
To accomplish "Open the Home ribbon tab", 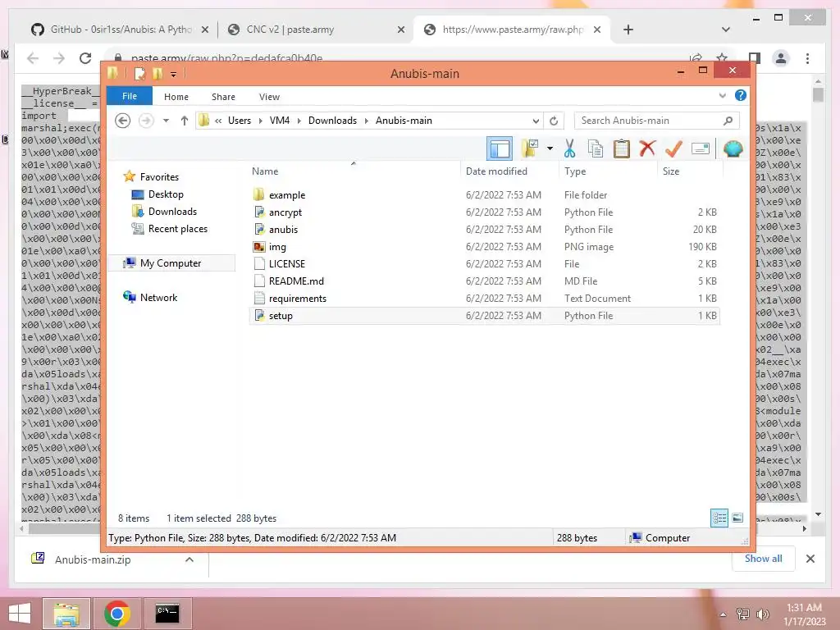I will pos(176,97).
